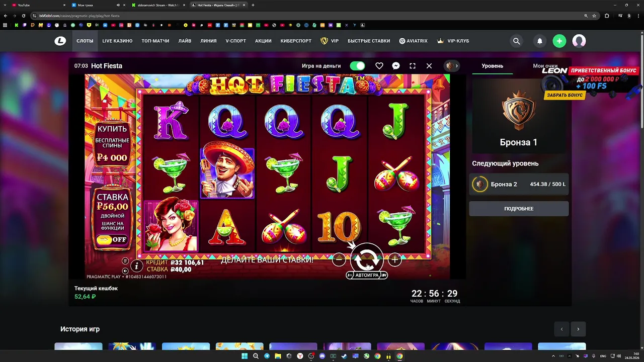644x362 pixels.
Task: Open the Live Казино section
Action: pyautogui.click(x=117, y=41)
